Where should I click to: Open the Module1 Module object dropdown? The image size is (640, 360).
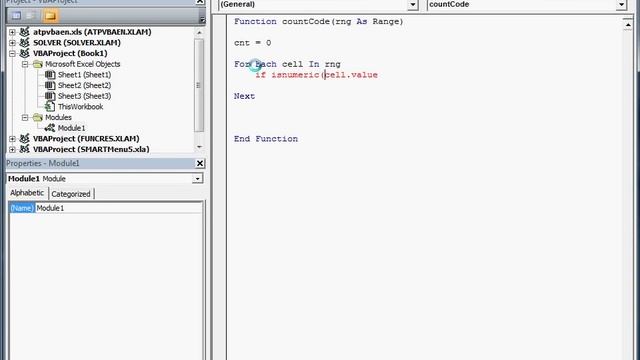[x=198, y=179]
